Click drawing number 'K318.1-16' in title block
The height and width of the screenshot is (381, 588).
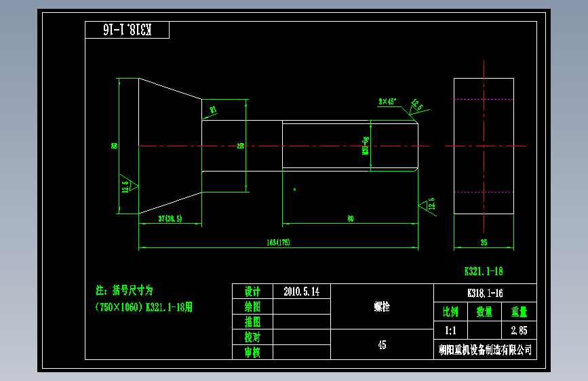click(485, 293)
